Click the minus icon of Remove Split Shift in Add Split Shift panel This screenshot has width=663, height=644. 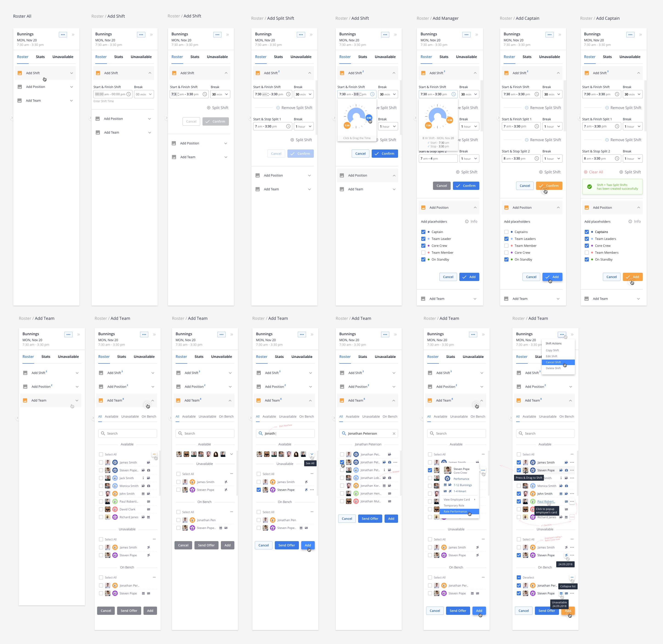tap(278, 107)
